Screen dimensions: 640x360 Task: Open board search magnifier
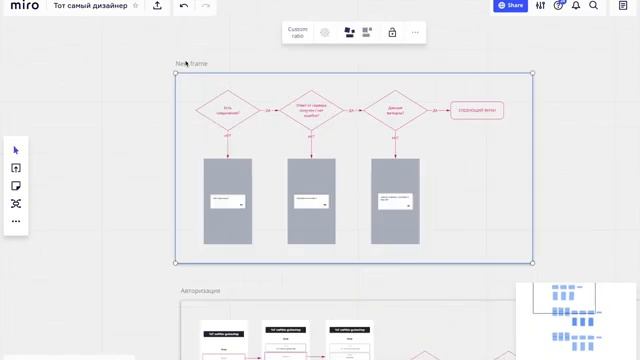tap(593, 5)
